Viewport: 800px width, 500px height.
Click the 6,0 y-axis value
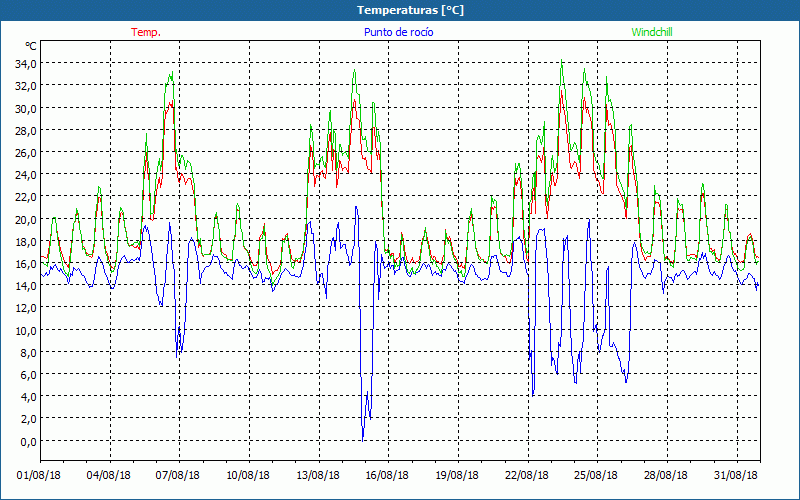pos(30,375)
